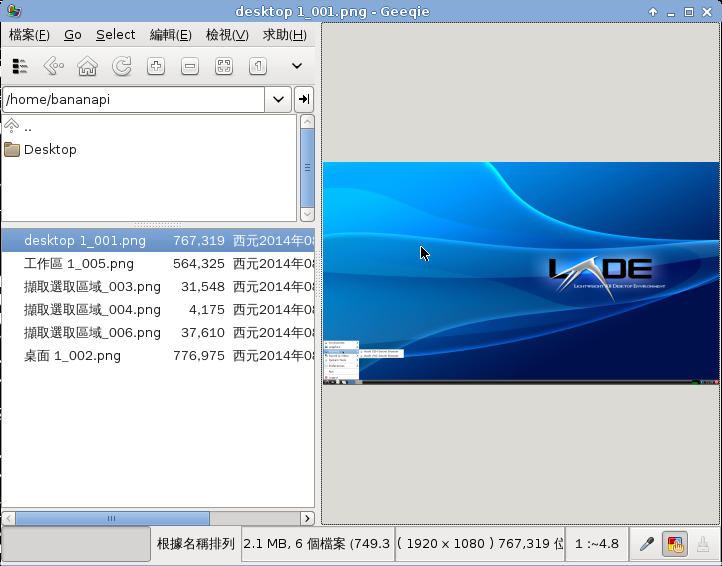Screen dimensions: 722x566
Task: Open the 檔案(F) menu
Action: click(x=29, y=35)
